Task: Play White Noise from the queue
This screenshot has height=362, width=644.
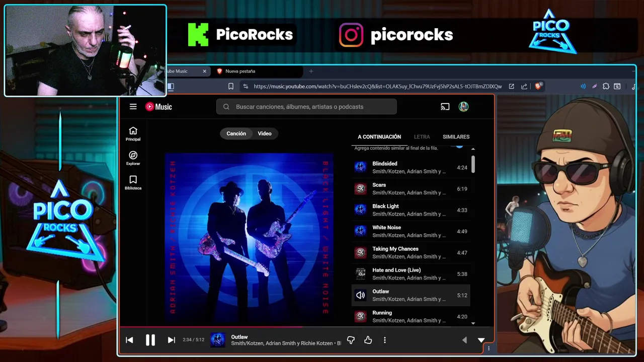Action: point(411,231)
